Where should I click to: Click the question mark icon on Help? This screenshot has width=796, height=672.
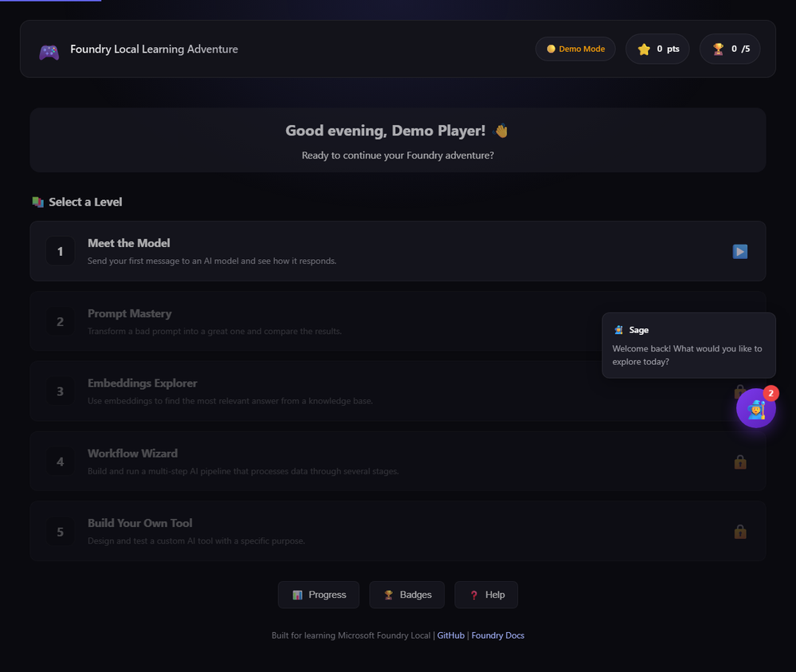tap(473, 595)
